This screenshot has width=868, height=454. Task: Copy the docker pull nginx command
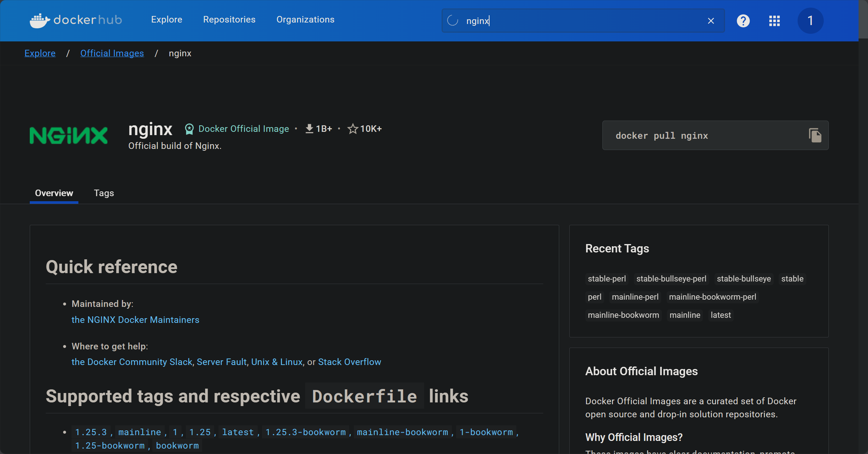tap(815, 135)
